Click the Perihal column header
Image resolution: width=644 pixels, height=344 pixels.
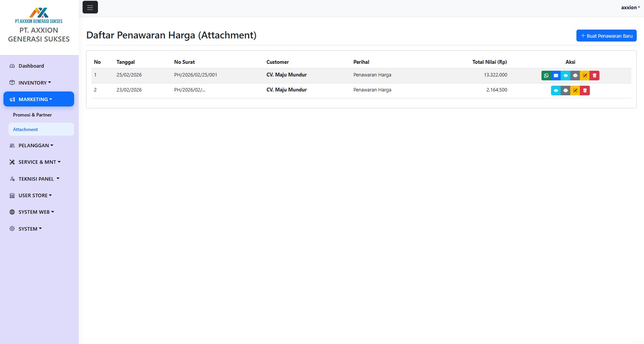pyautogui.click(x=361, y=62)
